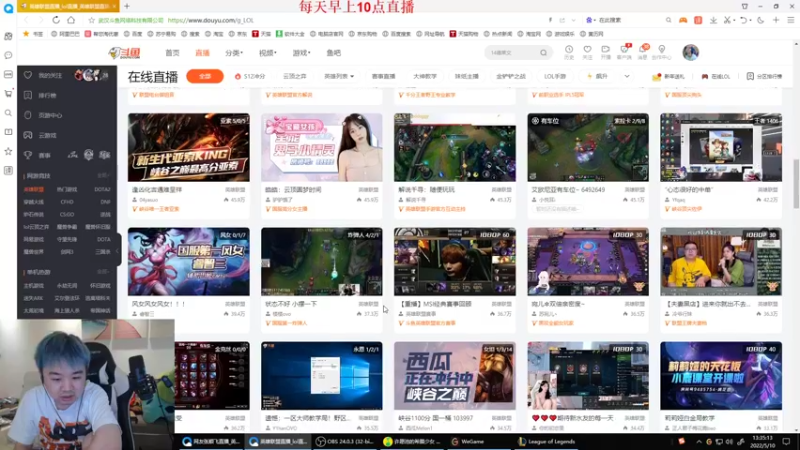Select the orange 全部 filter pill
This screenshot has width=800, height=450.
[x=205, y=76]
